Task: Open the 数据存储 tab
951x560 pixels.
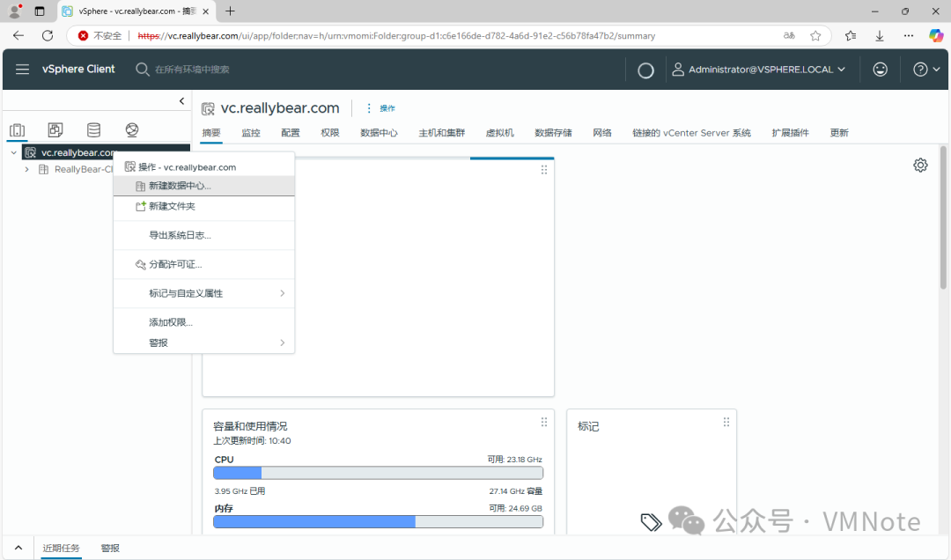Action: 553,133
